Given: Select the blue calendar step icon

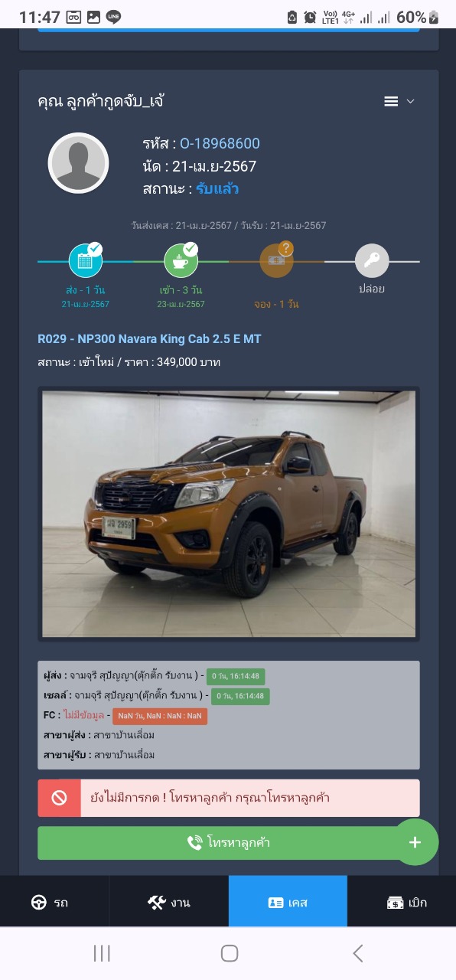Looking at the screenshot, I should [86, 260].
